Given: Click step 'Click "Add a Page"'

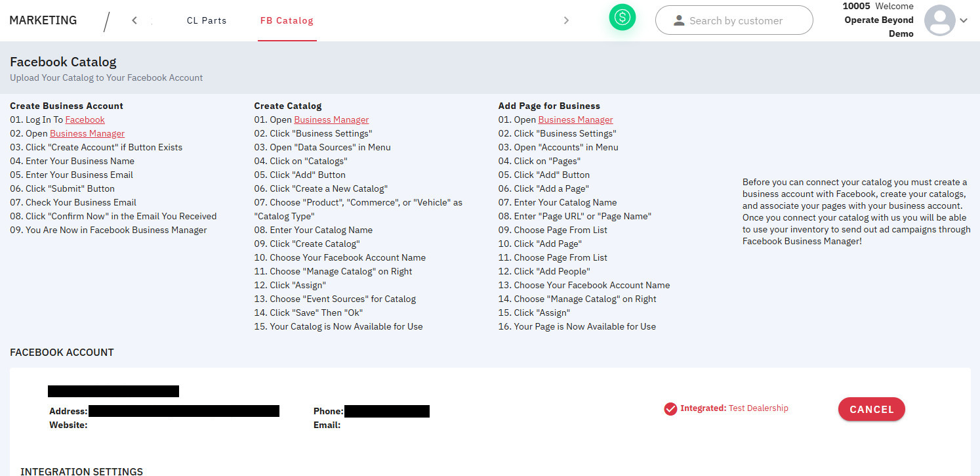Looking at the screenshot, I should coord(544,188).
